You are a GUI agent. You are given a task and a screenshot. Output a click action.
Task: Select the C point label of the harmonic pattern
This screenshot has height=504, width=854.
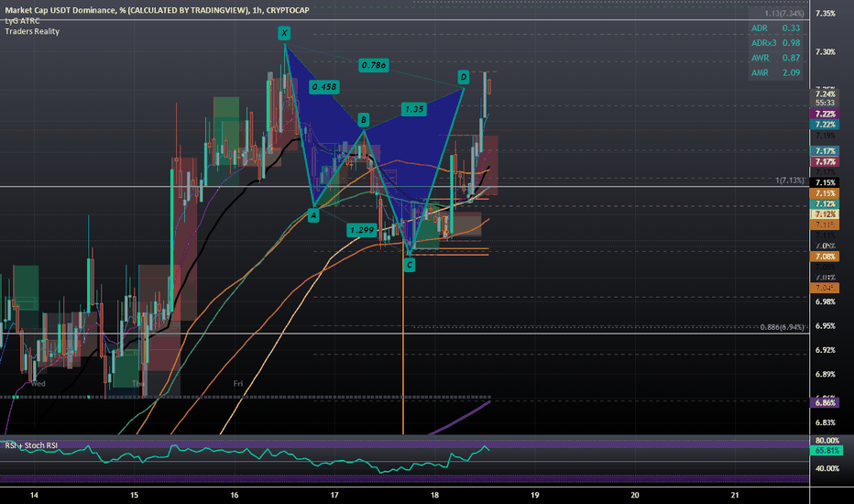click(409, 266)
